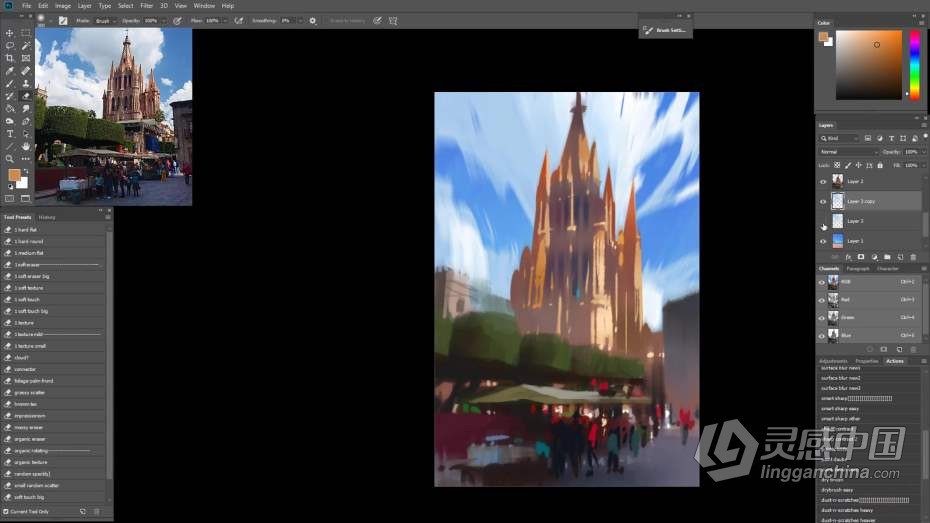Switch to Paragraph tab

(x=858, y=269)
